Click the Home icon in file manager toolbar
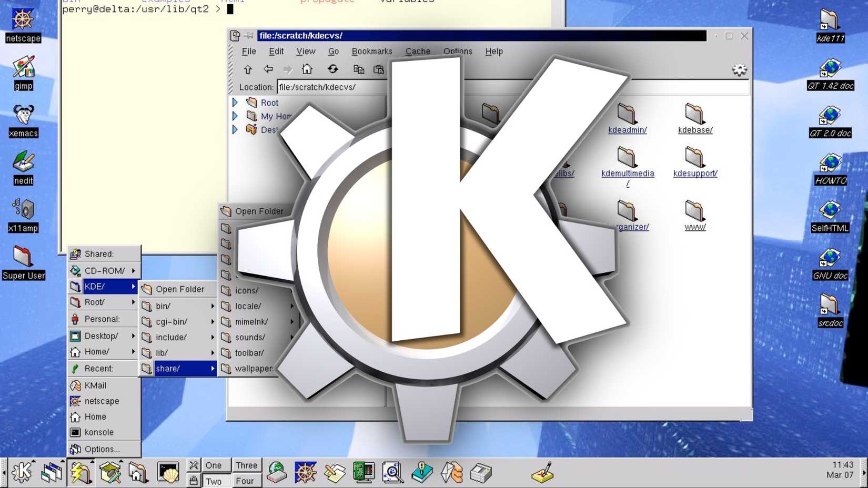Image resolution: width=868 pixels, height=488 pixels. [x=307, y=69]
